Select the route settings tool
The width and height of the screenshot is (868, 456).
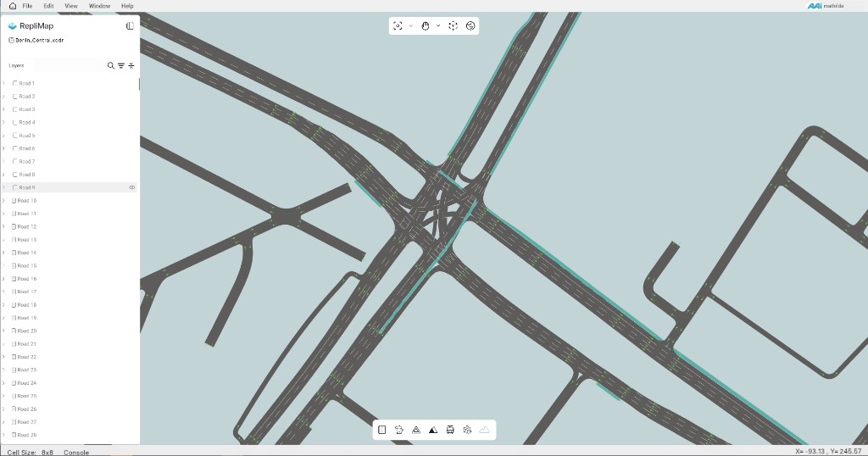click(467, 430)
